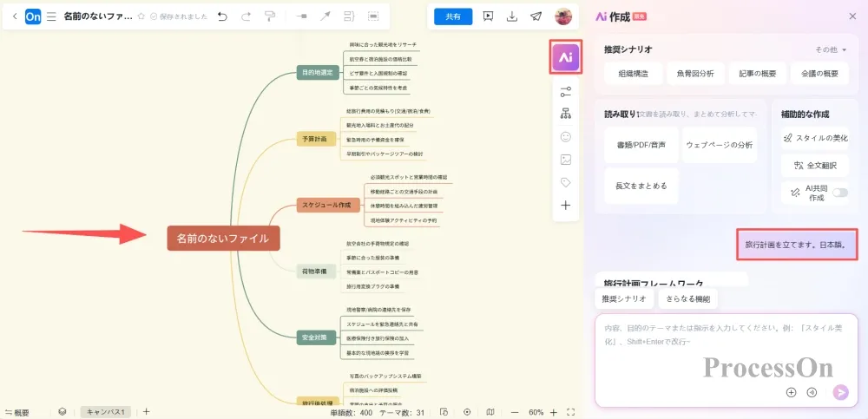
Task: Open the image insert icon in sidebar
Action: tap(566, 159)
